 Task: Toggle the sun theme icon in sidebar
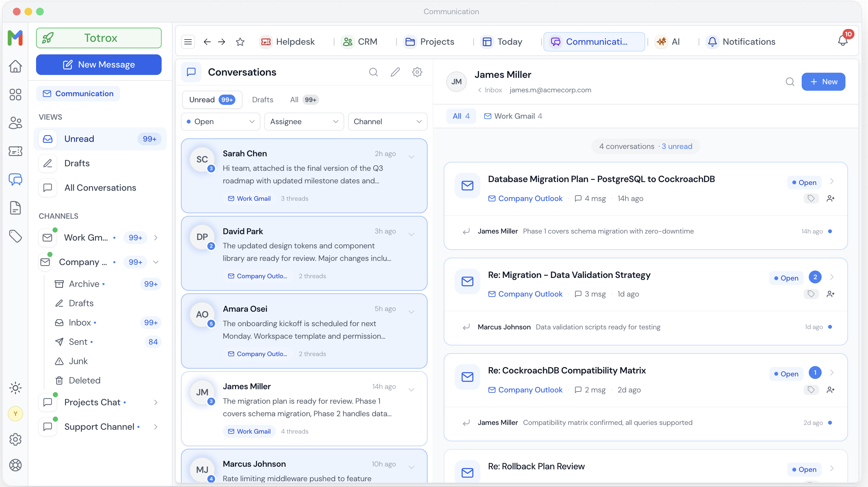click(15, 388)
